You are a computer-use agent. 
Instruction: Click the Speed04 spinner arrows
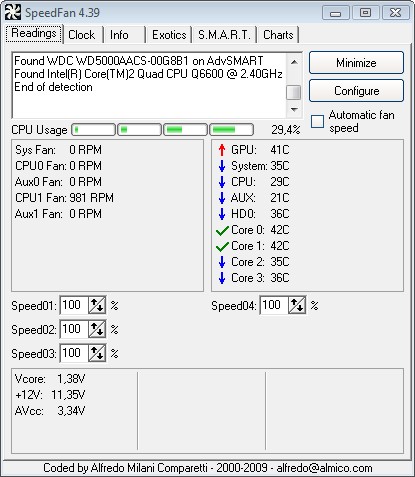tap(297, 305)
